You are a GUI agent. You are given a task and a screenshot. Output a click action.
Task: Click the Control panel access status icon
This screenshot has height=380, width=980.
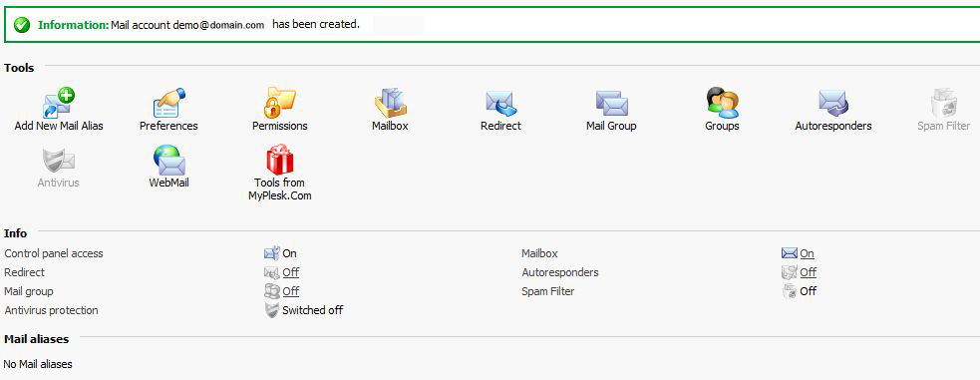click(272, 253)
